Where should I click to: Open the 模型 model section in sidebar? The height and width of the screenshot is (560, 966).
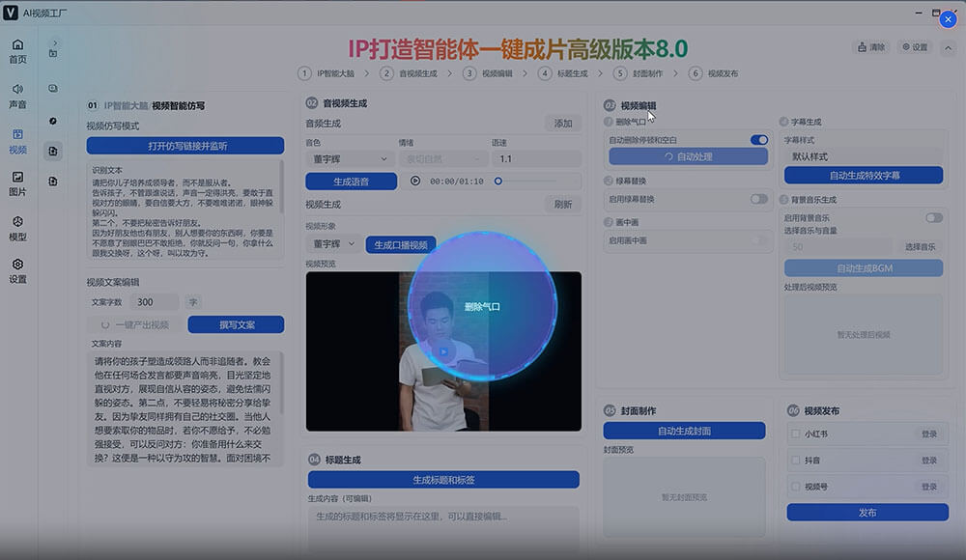click(x=17, y=230)
